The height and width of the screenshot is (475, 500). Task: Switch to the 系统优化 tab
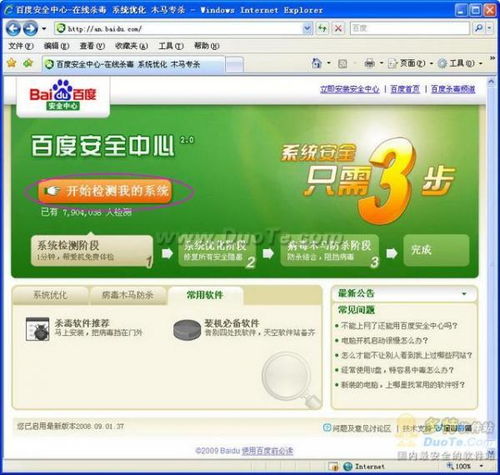[x=51, y=295]
